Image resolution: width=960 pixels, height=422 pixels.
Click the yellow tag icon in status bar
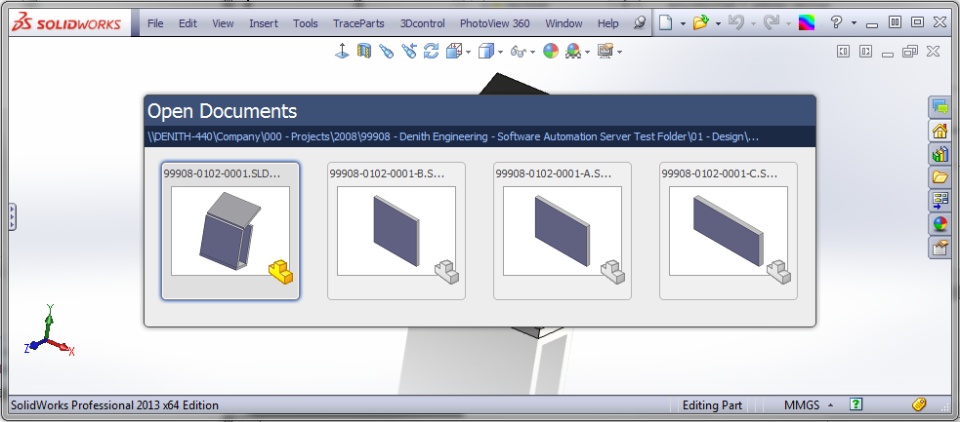click(x=918, y=404)
